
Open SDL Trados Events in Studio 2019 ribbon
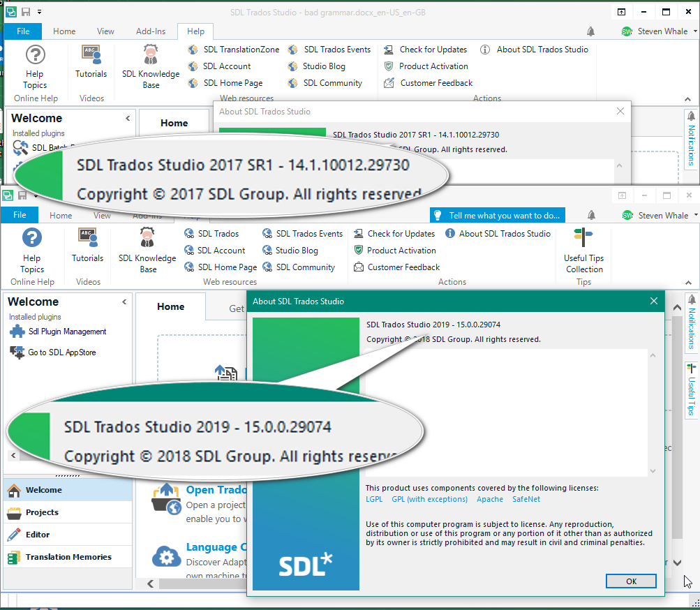[x=302, y=234]
